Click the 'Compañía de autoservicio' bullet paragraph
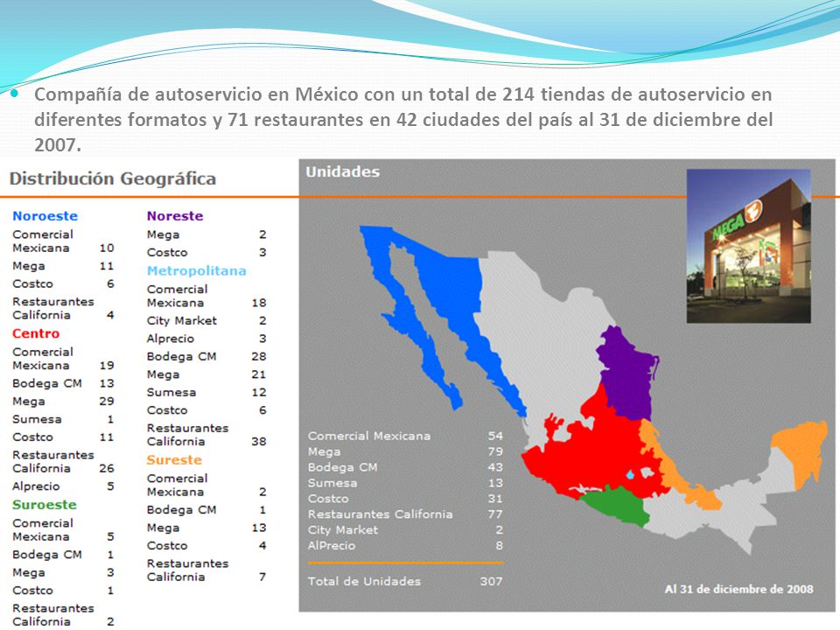840x630 pixels. coord(403,120)
